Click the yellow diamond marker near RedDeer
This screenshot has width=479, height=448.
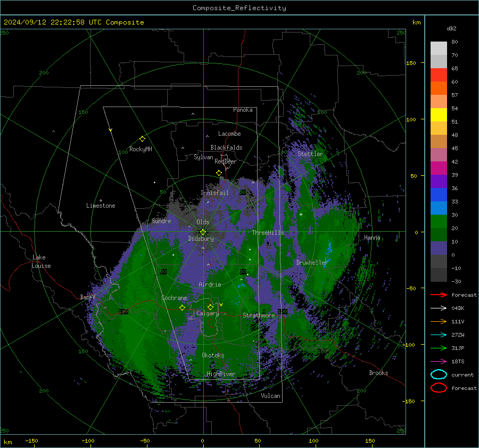(219, 173)
